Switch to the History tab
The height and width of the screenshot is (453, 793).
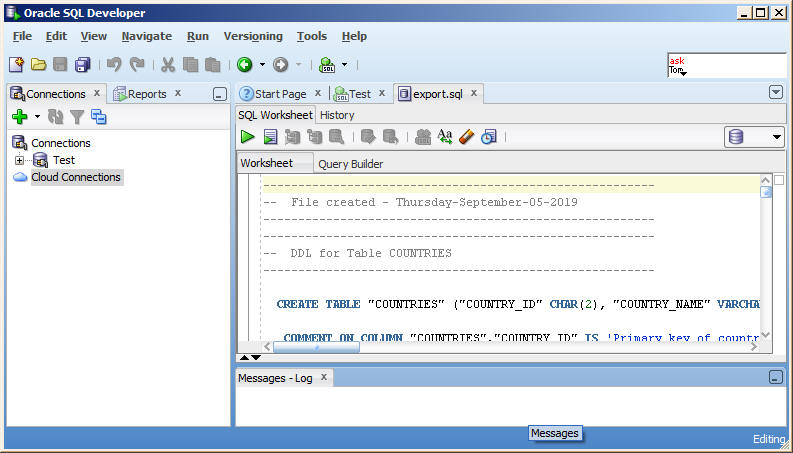pyautogui.click(x=337, y=115)
